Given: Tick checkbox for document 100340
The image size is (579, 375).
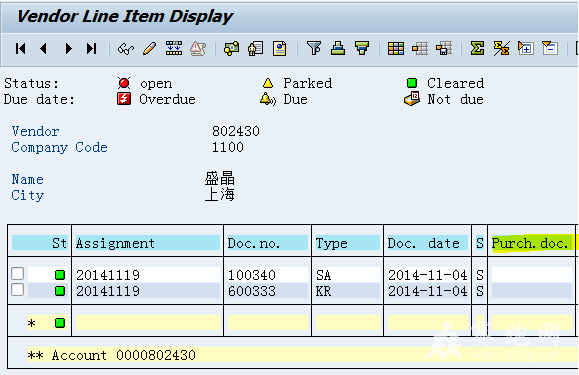Looking at the screenshot, I should tap(18, 274).
